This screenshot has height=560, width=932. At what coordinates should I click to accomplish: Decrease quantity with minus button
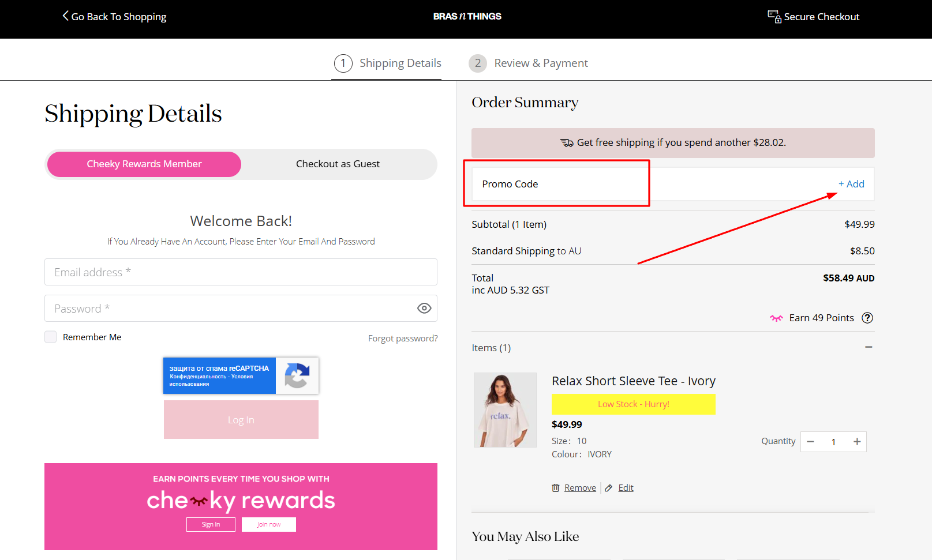tap(810, 442)
